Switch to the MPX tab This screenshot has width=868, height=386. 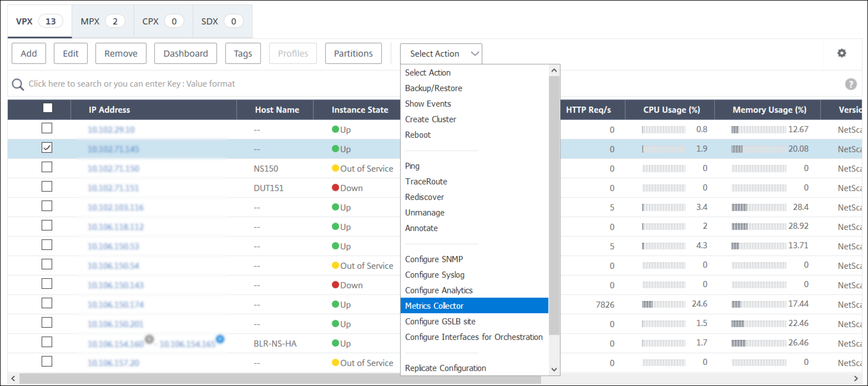click(x=103, y=21)
